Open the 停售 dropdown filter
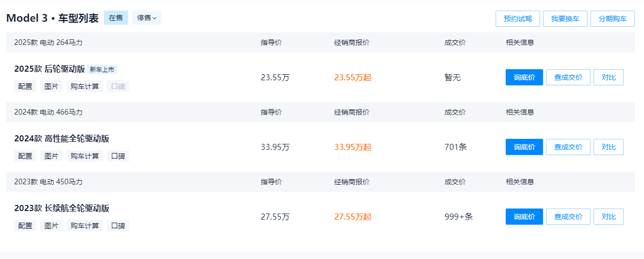The image size is (644, 259). tap(146, 18)
